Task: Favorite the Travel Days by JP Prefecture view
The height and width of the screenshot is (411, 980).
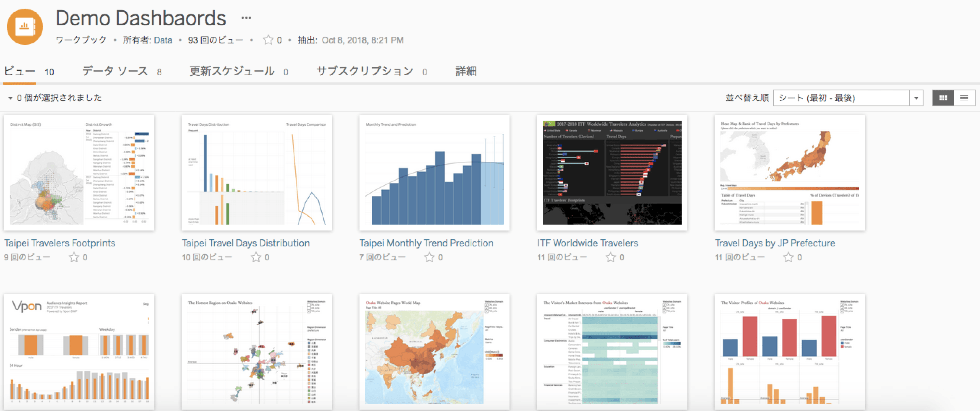Action: pyautogui.click(x=788, y=258)
